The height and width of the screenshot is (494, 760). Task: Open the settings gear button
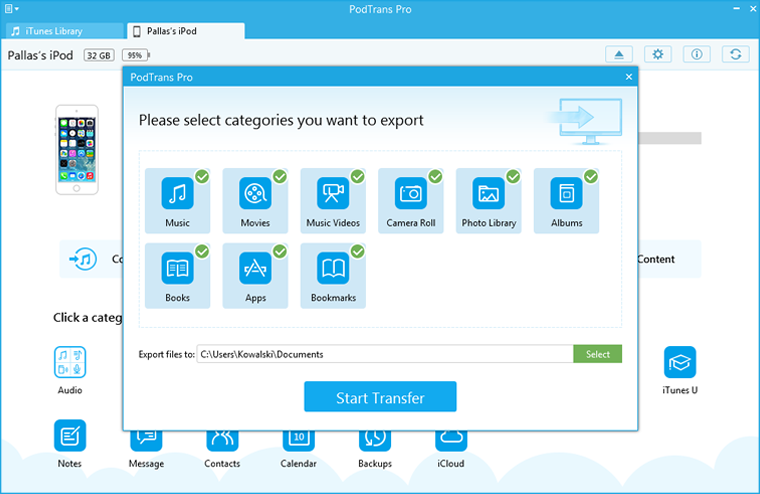point(657,54)
